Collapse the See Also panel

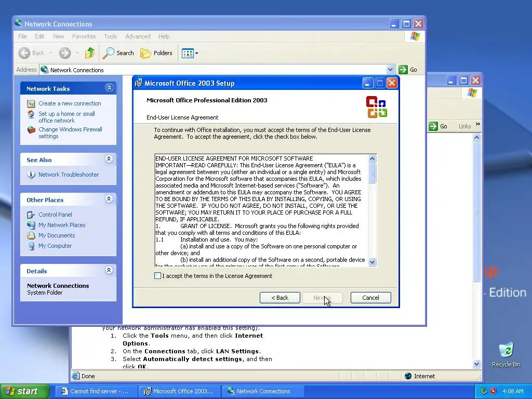(109, 159)
